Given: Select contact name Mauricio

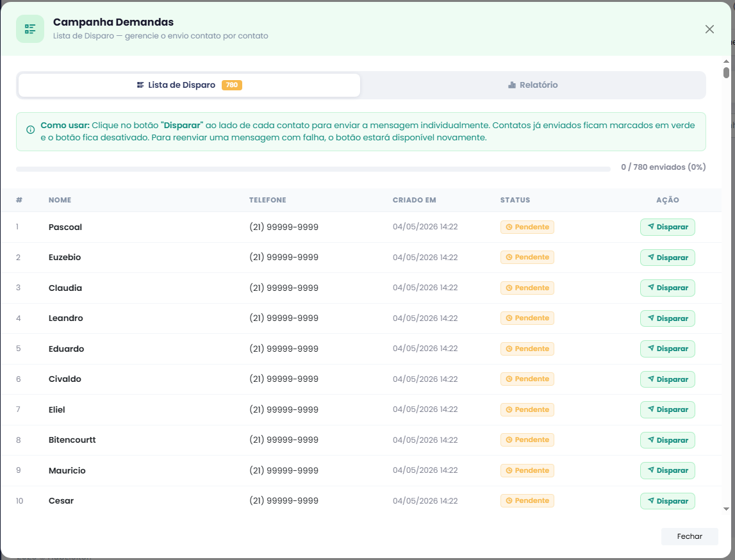Looking at the screenshot, I should point(67,470).
